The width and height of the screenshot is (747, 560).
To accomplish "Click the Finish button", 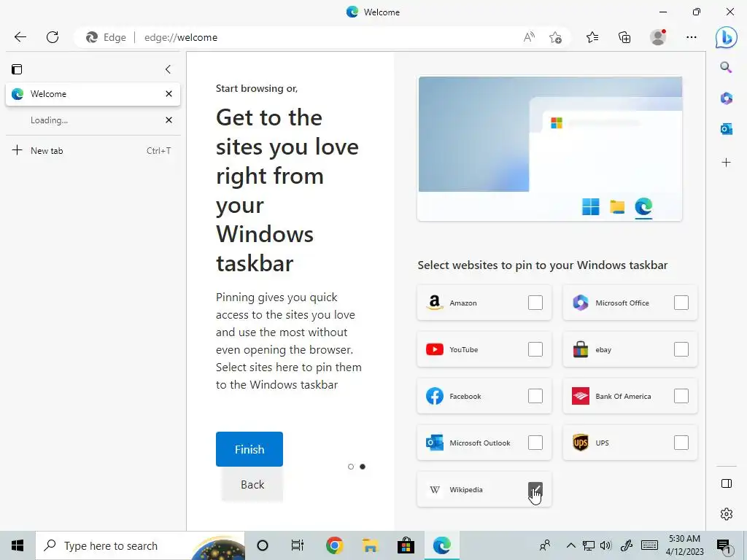I will [x=249, y=449].
